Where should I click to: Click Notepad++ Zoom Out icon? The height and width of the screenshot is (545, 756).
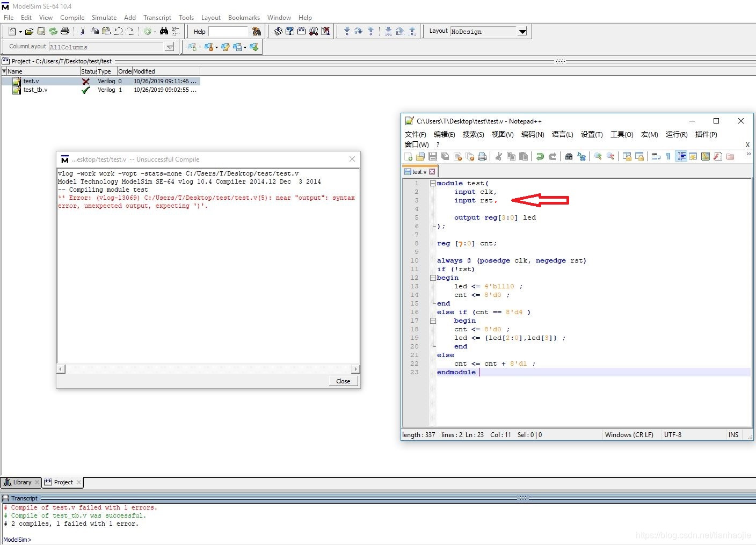pos(610,156)
